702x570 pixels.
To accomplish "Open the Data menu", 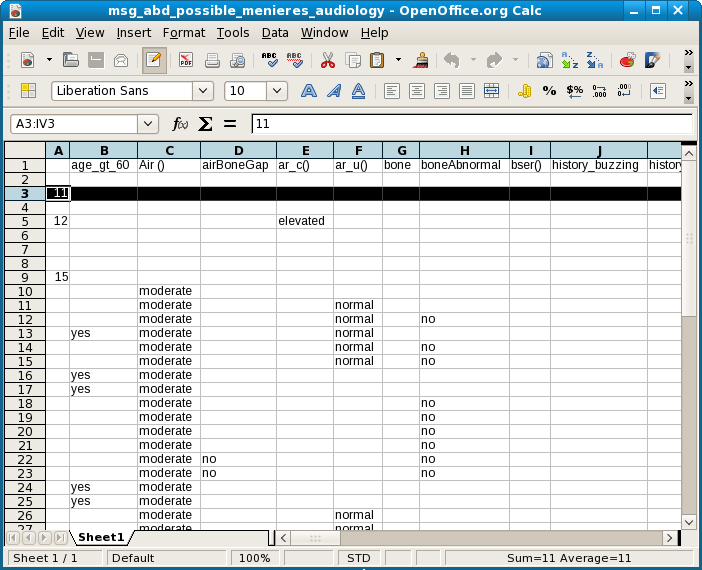I will click(x=275, y=33).
